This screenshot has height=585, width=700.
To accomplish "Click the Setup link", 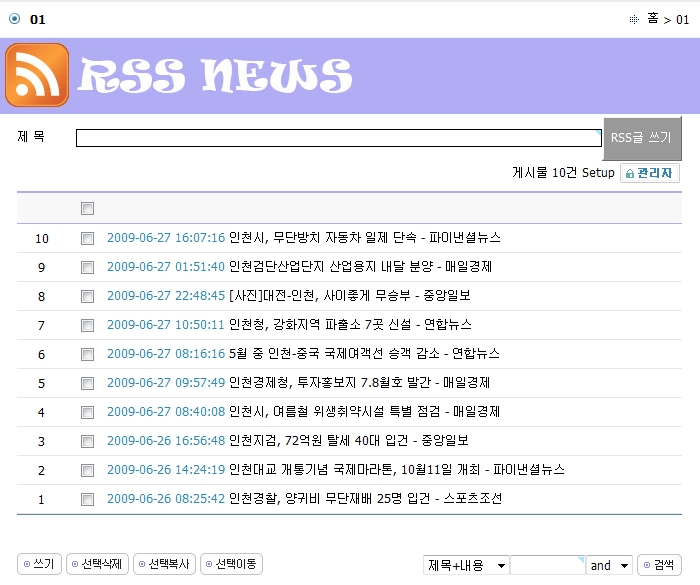I will point(598,173).
